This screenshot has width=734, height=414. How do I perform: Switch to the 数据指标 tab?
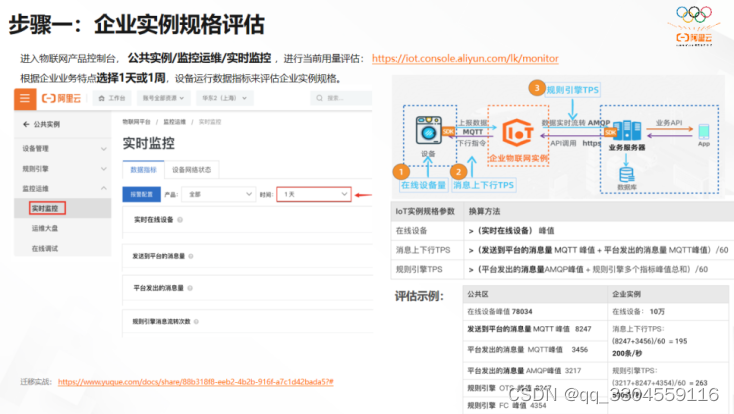(143, 170)
